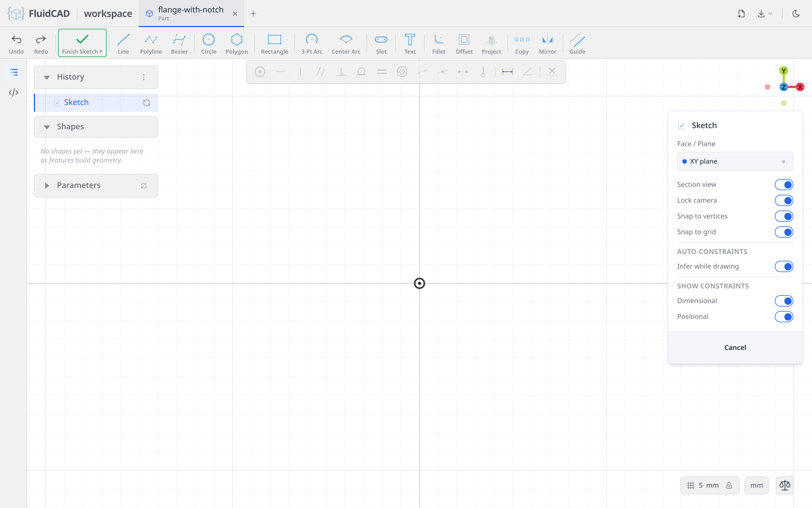Select the Polygon tool
This screenshot has height=508, width=812.
coord(237,44)
